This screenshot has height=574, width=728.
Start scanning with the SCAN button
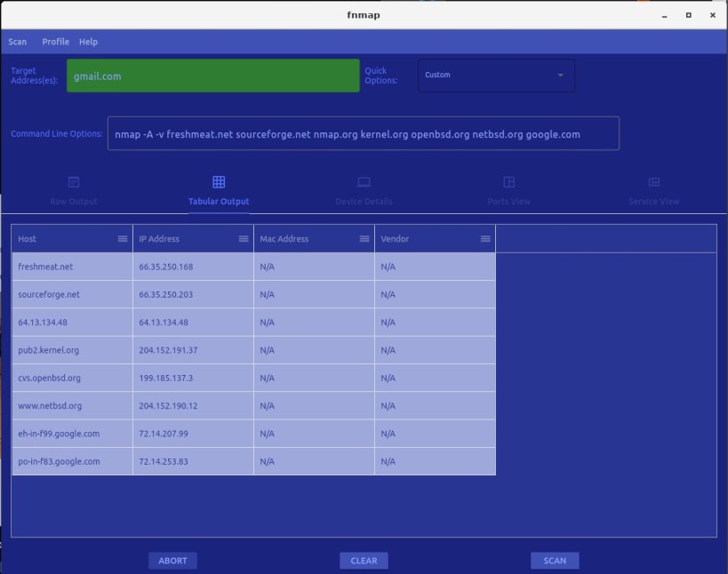click(x=555, y=561)
